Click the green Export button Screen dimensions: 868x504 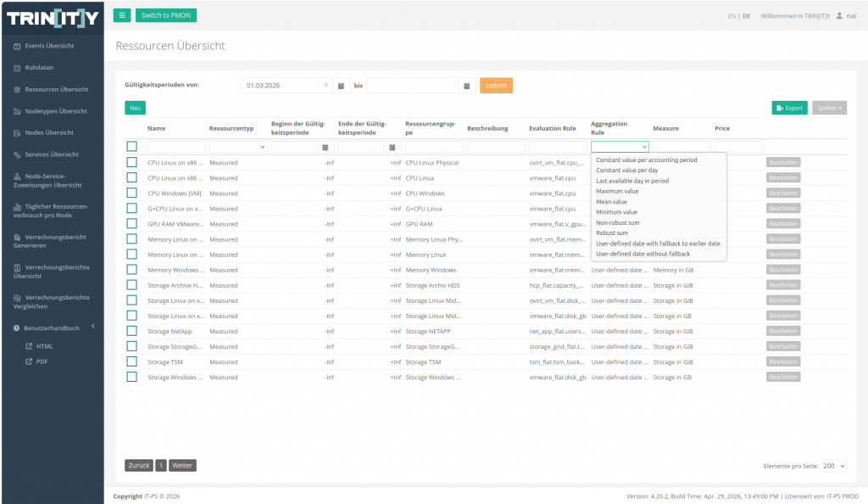coord(789,108)
